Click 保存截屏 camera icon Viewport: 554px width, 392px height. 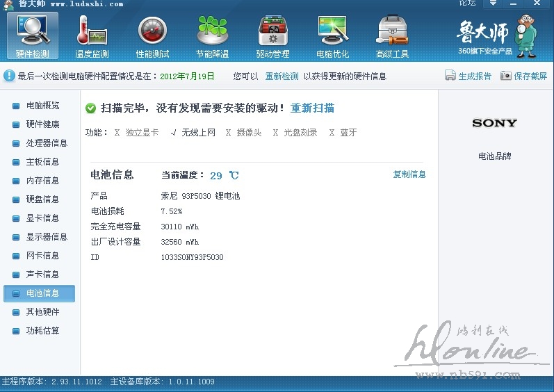coord(506,76)
